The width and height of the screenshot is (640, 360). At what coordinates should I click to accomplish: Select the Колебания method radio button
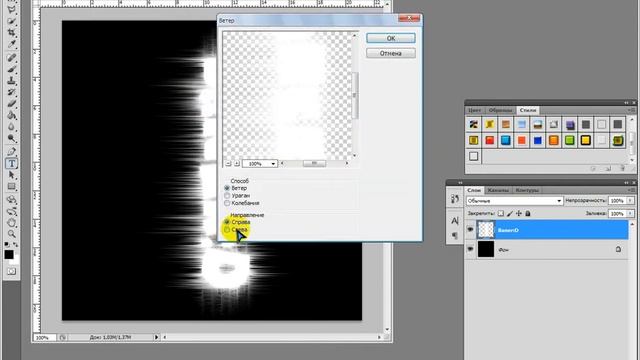pos(227,203)
